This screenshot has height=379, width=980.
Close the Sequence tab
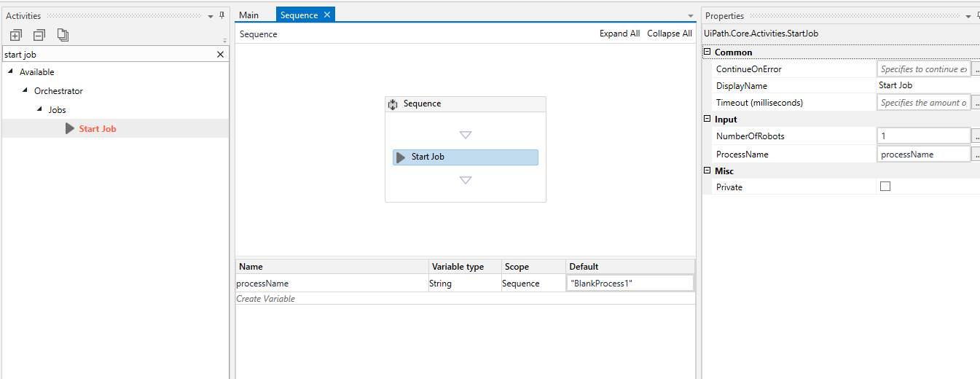tap(327, 15)
